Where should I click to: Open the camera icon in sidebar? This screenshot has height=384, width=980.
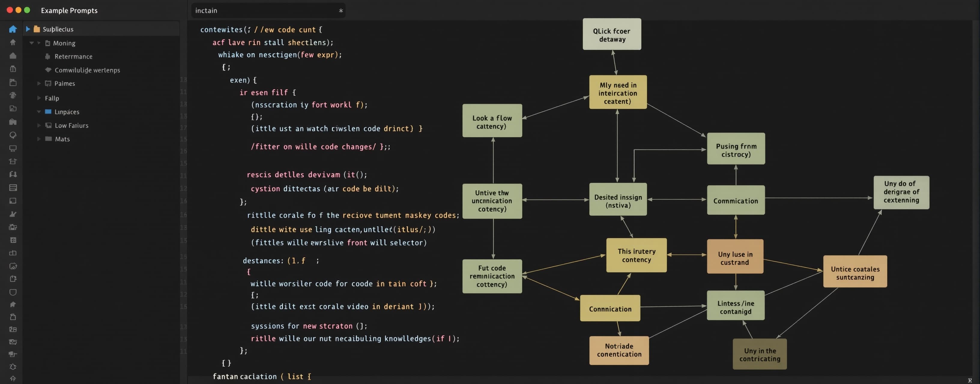tap(13, 227)
